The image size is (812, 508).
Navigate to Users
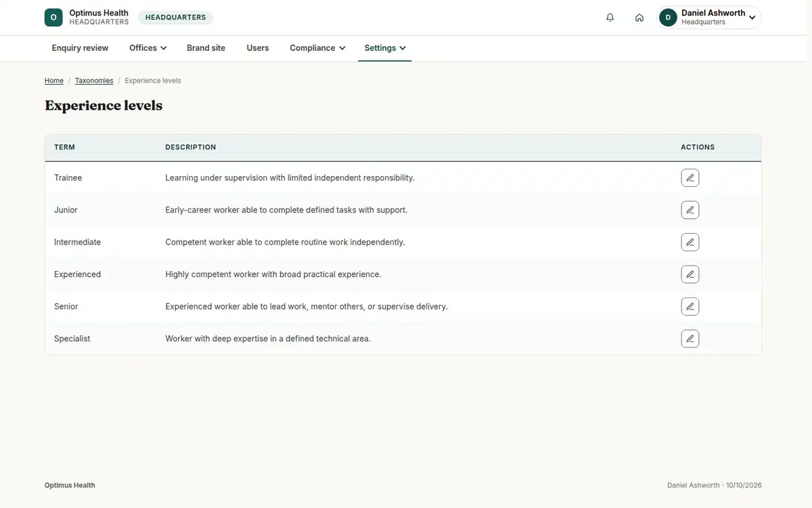(x=258, y=48)
